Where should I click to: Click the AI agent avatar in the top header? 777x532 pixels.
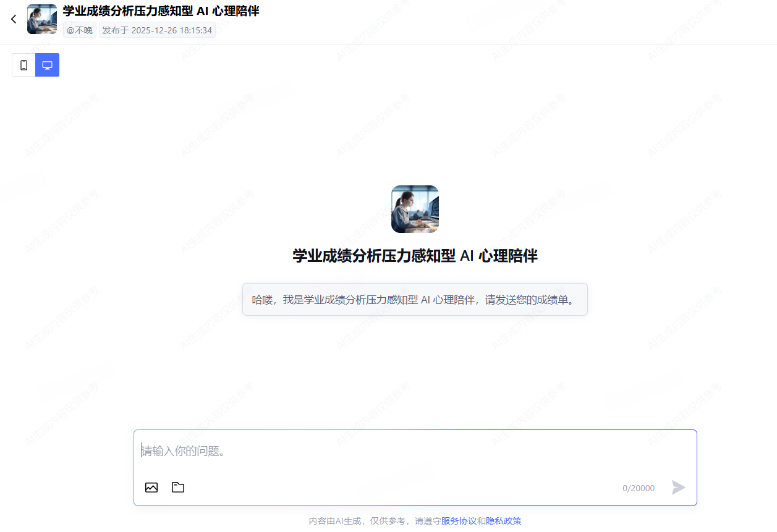tap(41, 19)
